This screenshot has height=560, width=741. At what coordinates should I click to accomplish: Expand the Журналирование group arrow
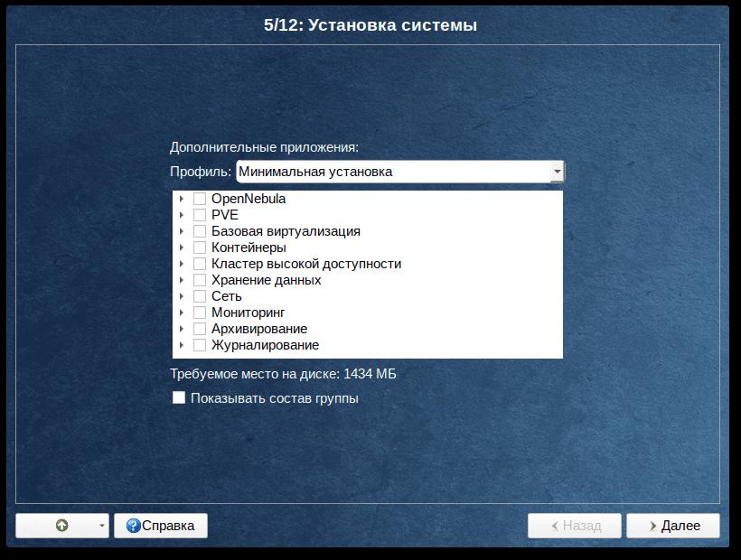pyautogui.click(x=182, y=345)
